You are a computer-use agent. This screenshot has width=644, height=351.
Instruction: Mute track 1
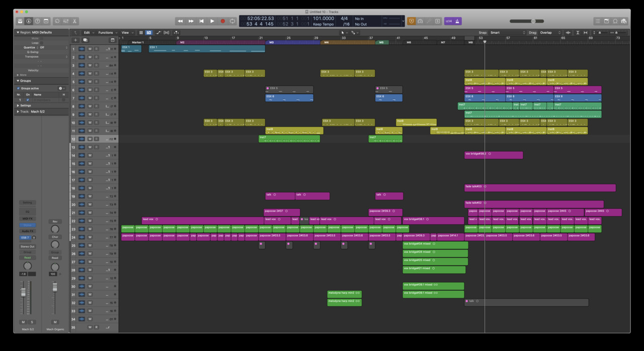coord(90,49)
